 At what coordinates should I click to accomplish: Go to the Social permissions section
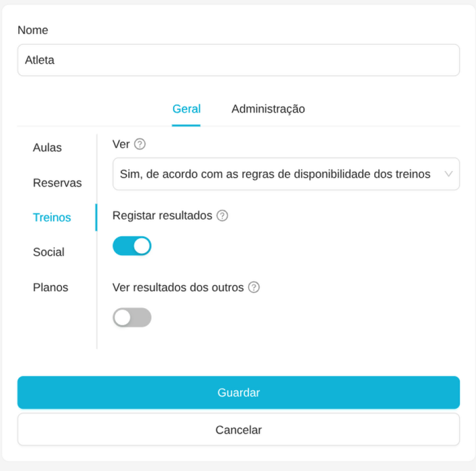click(49, 252)
